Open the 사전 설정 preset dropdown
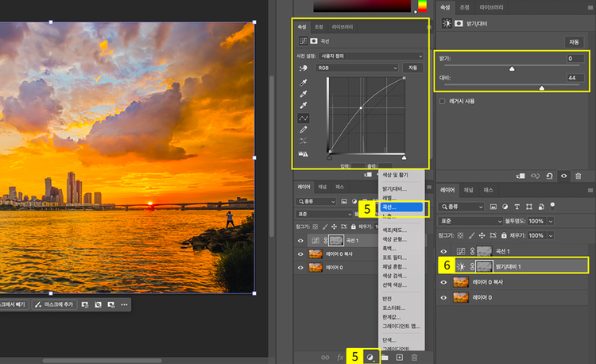596x364 pixels. [370, 56]
